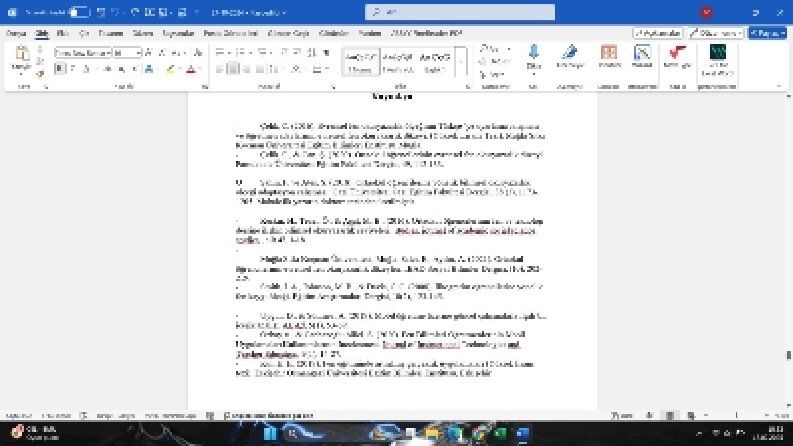Click the Dictate microphone icon

click(534, 52)
